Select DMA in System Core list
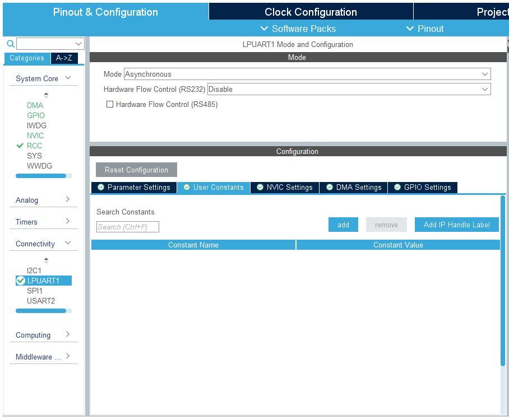Viewport: 509px width, 420px height. pyautogui.click(x=35, y=105)
